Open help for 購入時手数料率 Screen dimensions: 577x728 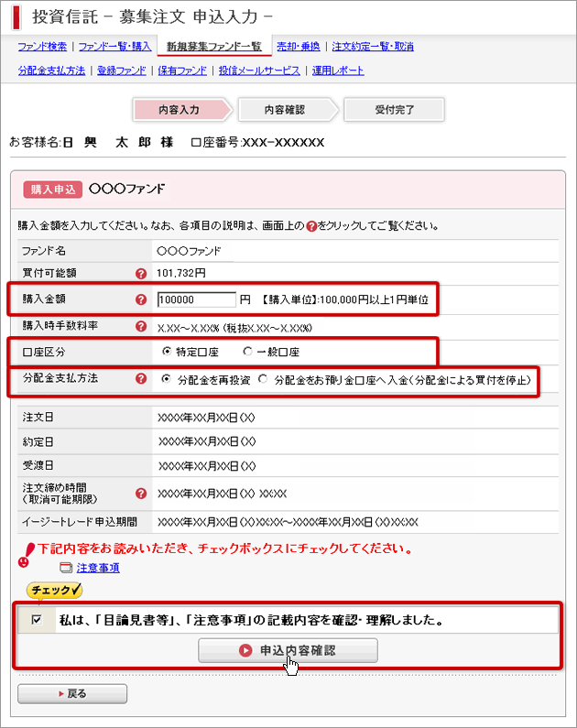141,326
